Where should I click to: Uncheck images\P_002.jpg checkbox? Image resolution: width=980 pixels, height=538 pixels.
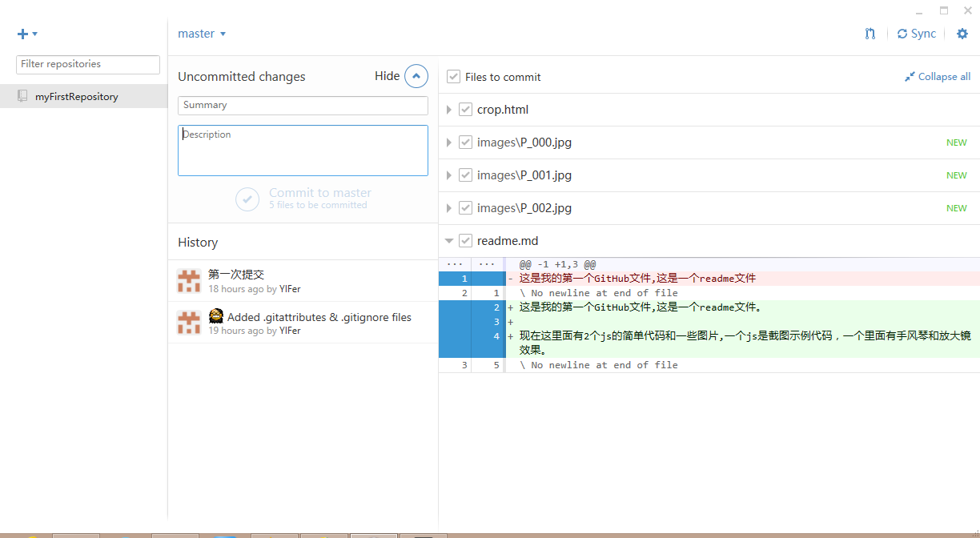pos(465,208)
